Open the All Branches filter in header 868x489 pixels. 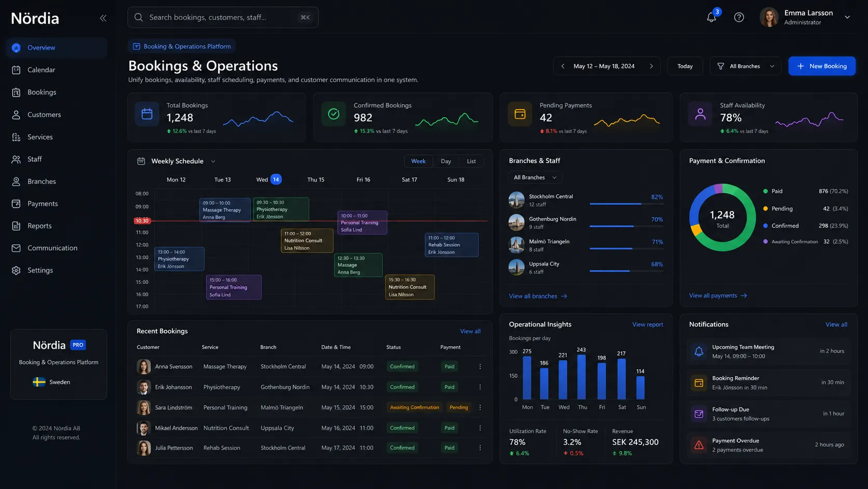coord(745,66)
